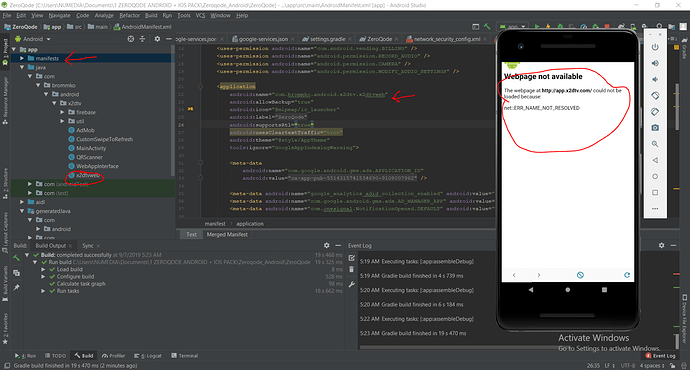Image resolution: width=690 pixels, height=370 pixels.
Task: Take an emulator screenshot with camera icon
Action: pyautogui.click(x=655, y=128)
